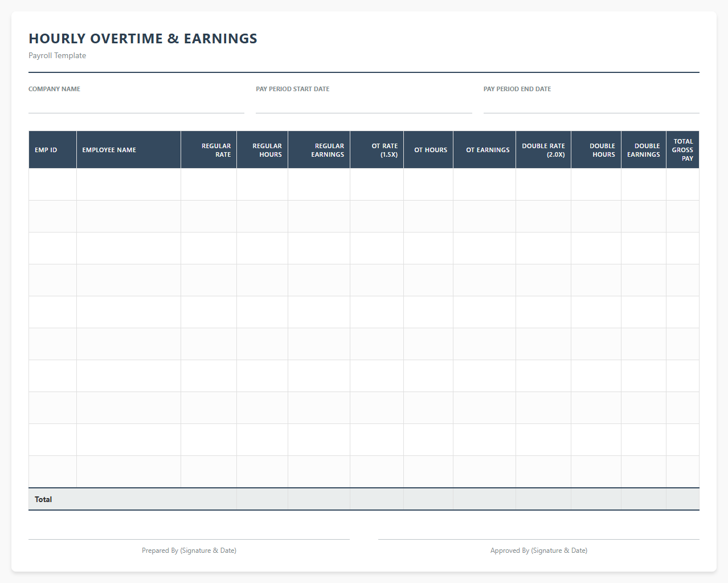Click the Pay Period Start Date field
The height and width of the screenshot is (583, 728).
[x=363, y=105]
